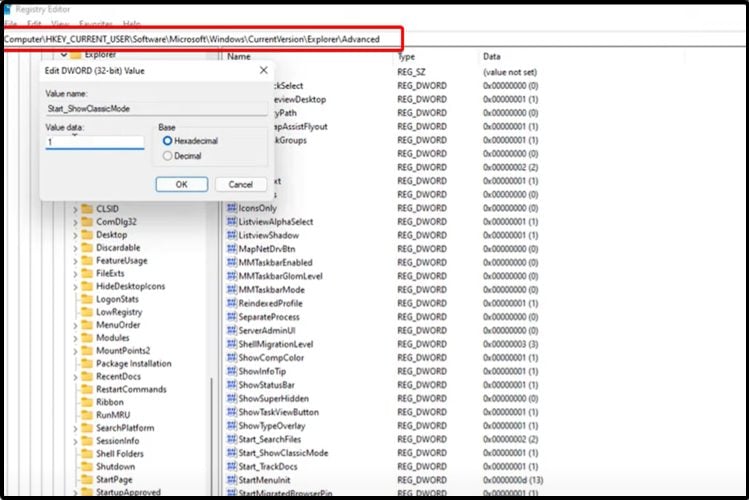Sort values by the Name column
This screenshot has height=500, width=749.
(239, 56)
